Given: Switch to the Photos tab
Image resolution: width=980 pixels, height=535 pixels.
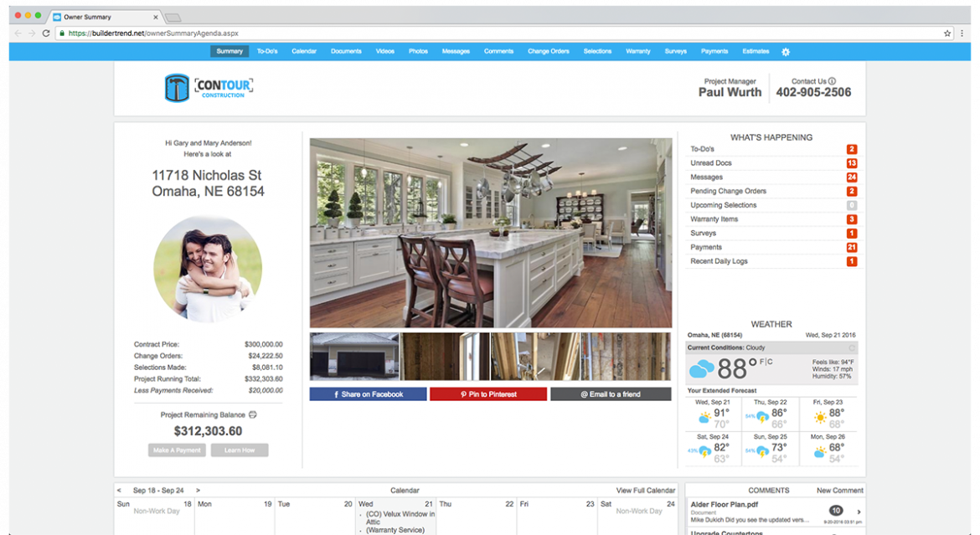Looking at the screenshot, I should (418, 51).
